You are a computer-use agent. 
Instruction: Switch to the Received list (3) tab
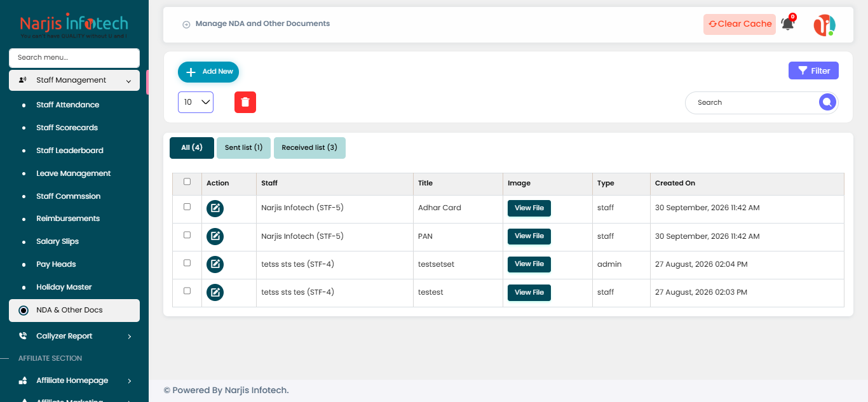(x=309, y=148)
